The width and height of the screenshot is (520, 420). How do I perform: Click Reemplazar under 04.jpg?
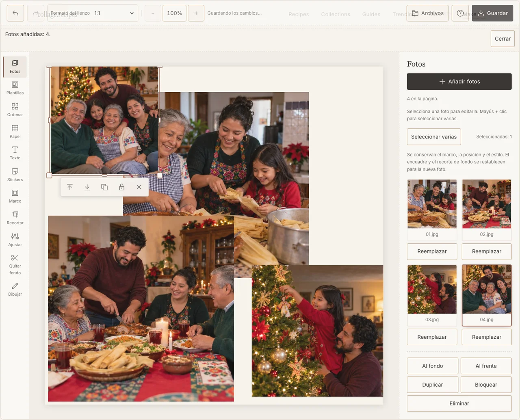487,337
